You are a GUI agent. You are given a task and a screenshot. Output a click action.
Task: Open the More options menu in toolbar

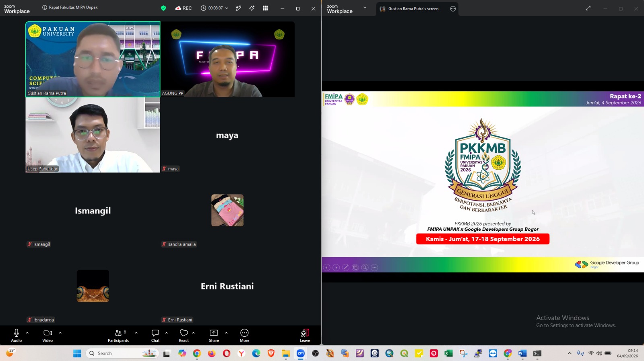point(244,335)
